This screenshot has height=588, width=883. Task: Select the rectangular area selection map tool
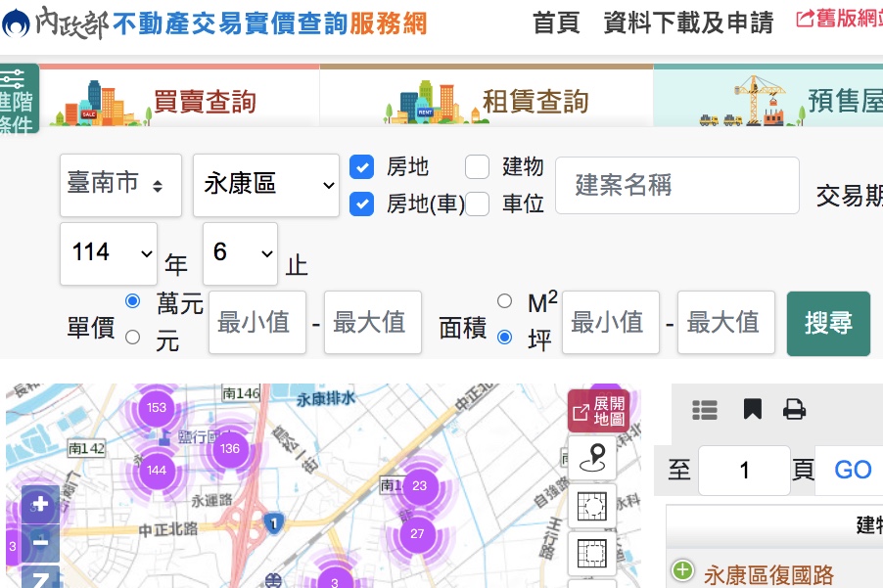pos(592,553)
